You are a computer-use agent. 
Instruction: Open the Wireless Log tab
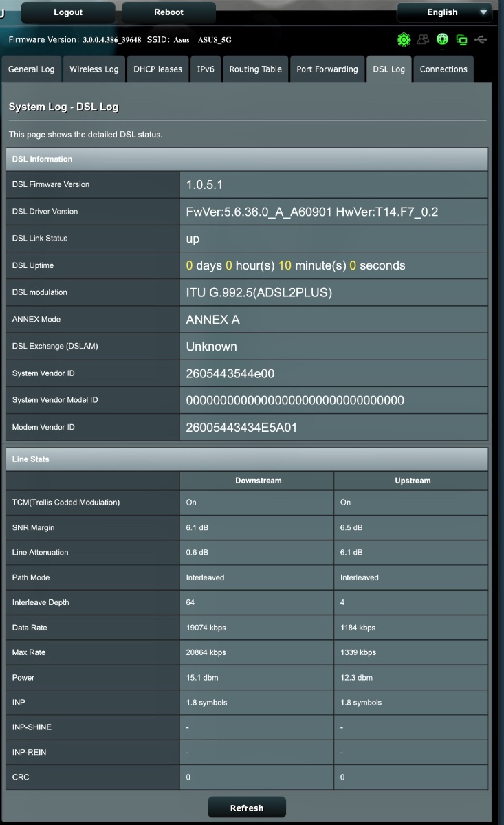pyautogui.click(x=94, y=69)
